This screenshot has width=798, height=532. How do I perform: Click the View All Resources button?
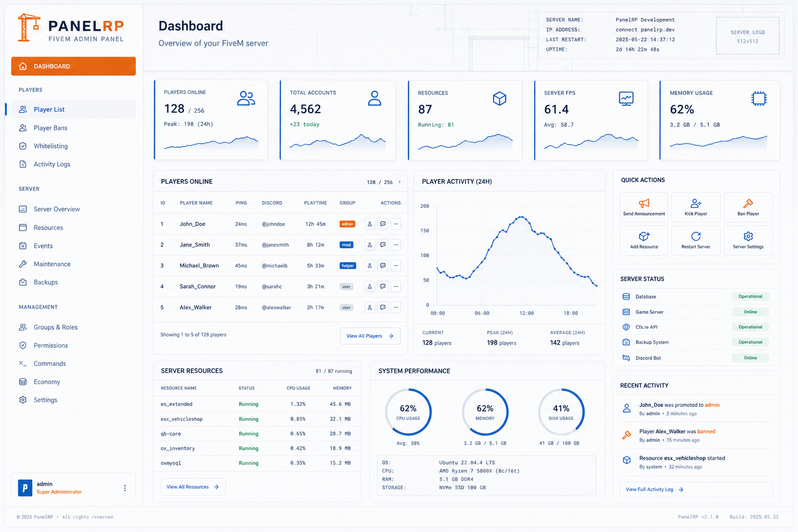tap(193, 487)
